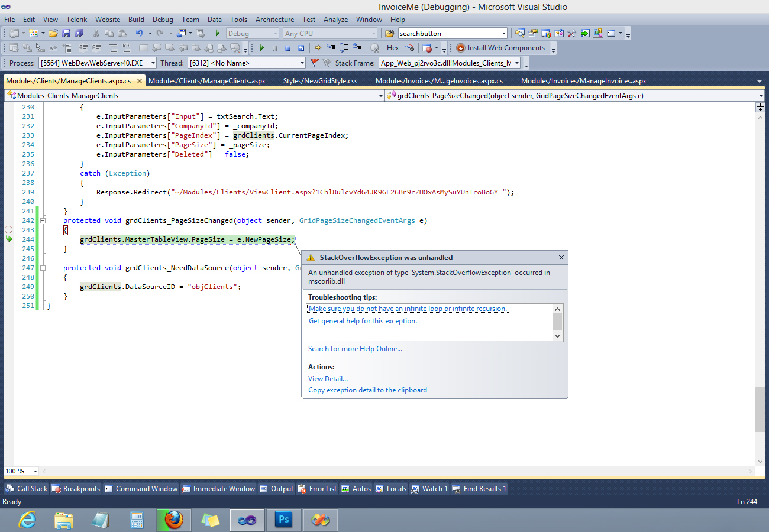Open the Watch 1 tab

point(430,489)
